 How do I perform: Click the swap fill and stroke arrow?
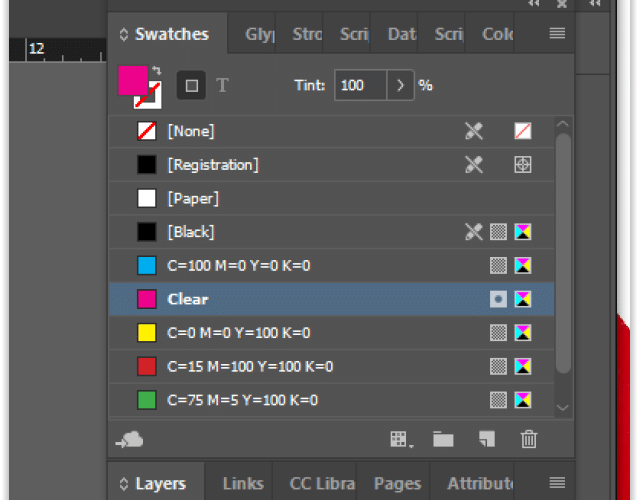click(x=157, y=70)
